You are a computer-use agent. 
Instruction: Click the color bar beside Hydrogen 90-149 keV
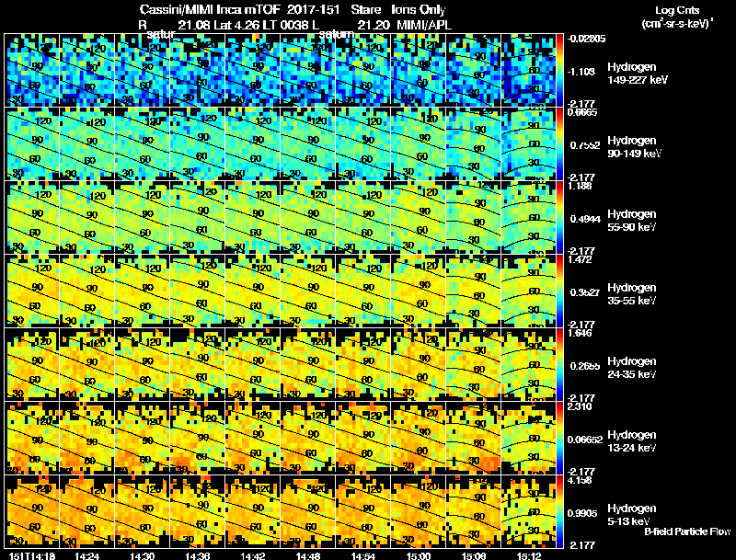pyautogui.click(x=559, y=143)
